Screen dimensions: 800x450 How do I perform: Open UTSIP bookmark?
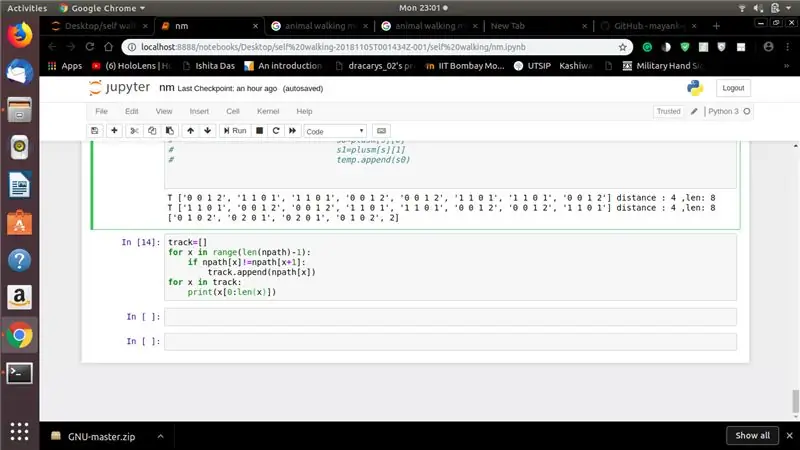point(532,66)
